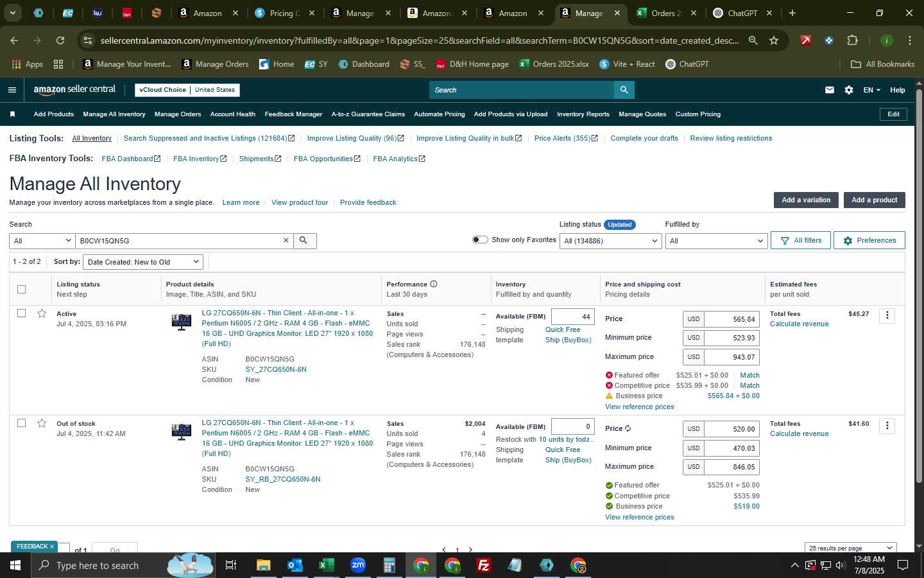This screenshot has width=924, height=578.
Task: Click the Chrome reload page button
Action: pos(60,40)
